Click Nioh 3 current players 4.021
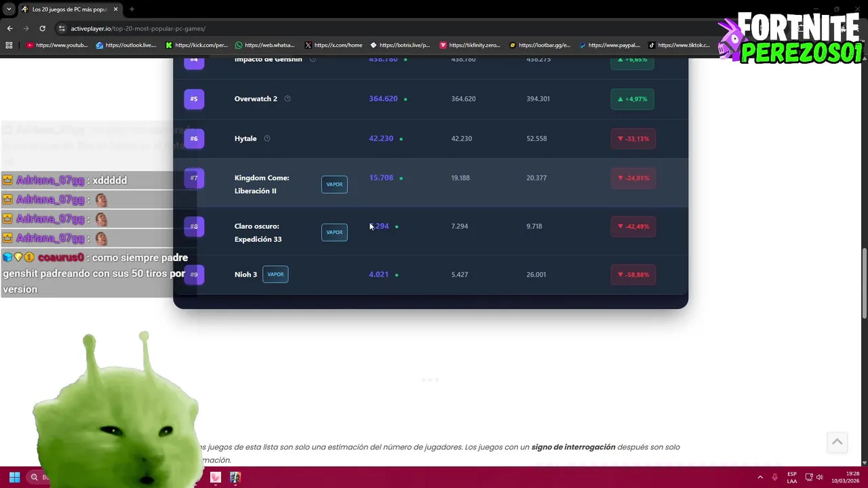 (x=378, y=274)
